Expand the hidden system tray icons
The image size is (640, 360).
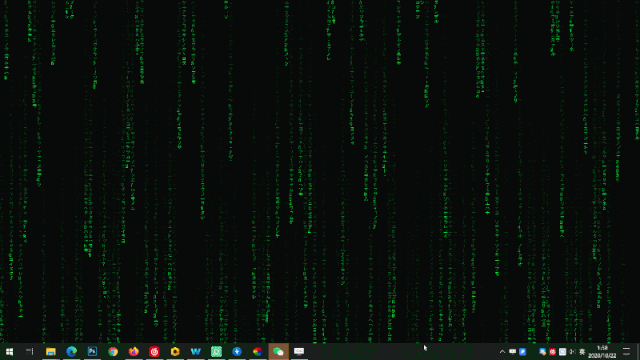[502, 352]
